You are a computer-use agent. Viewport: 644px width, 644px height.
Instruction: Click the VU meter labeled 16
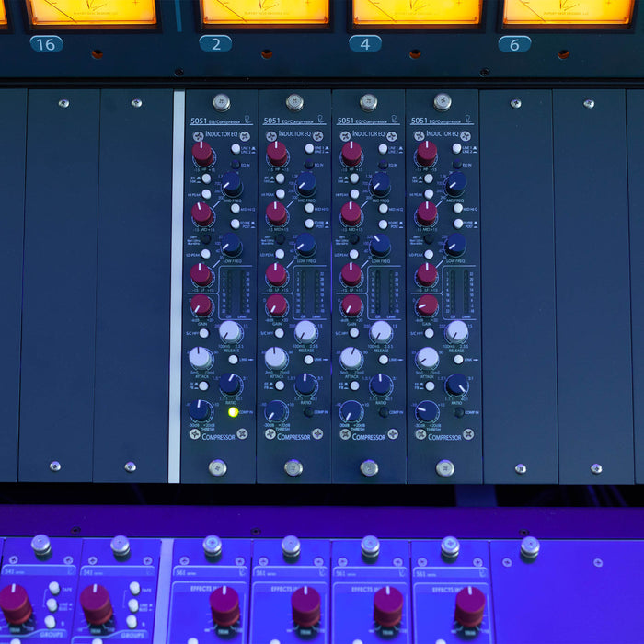tap(93, 12)
